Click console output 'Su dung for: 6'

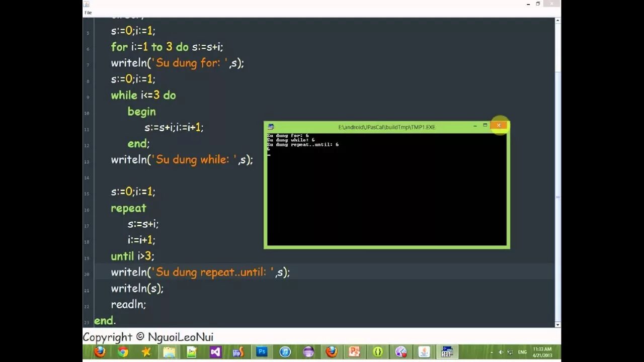coord(288,136)
